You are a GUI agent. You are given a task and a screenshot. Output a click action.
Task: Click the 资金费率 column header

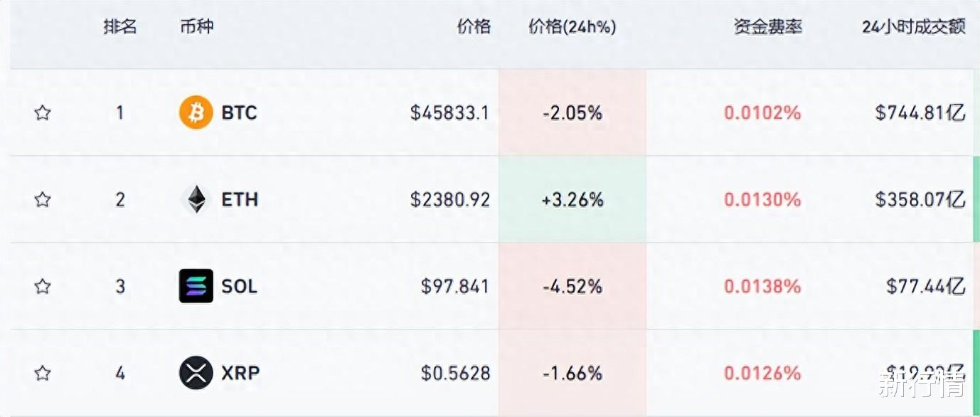coord(768,27)
